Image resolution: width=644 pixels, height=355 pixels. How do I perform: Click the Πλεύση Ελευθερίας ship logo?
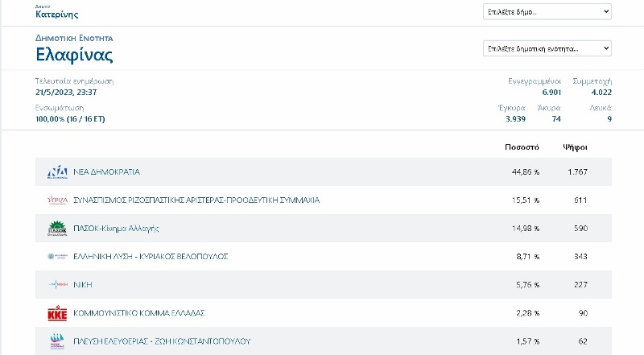[x=57, y=341]
